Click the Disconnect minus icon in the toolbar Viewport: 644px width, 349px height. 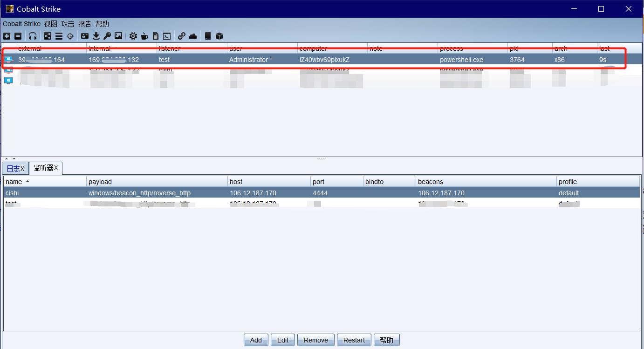point(18,36)
